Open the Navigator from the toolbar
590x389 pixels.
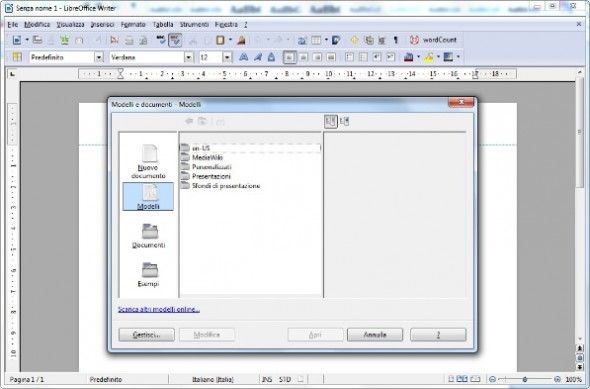coord(354,40)
